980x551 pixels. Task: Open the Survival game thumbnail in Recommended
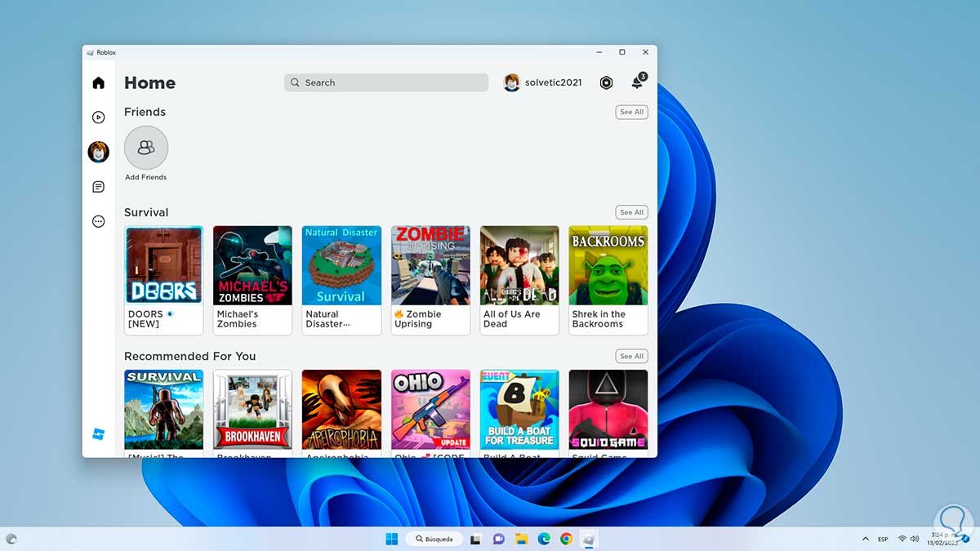[x=164, y=409]
